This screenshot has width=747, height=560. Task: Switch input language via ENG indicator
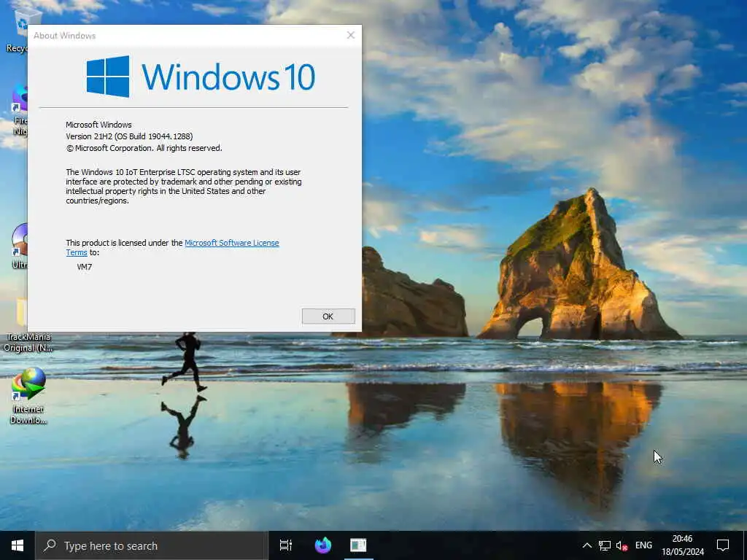pos(643,545)
